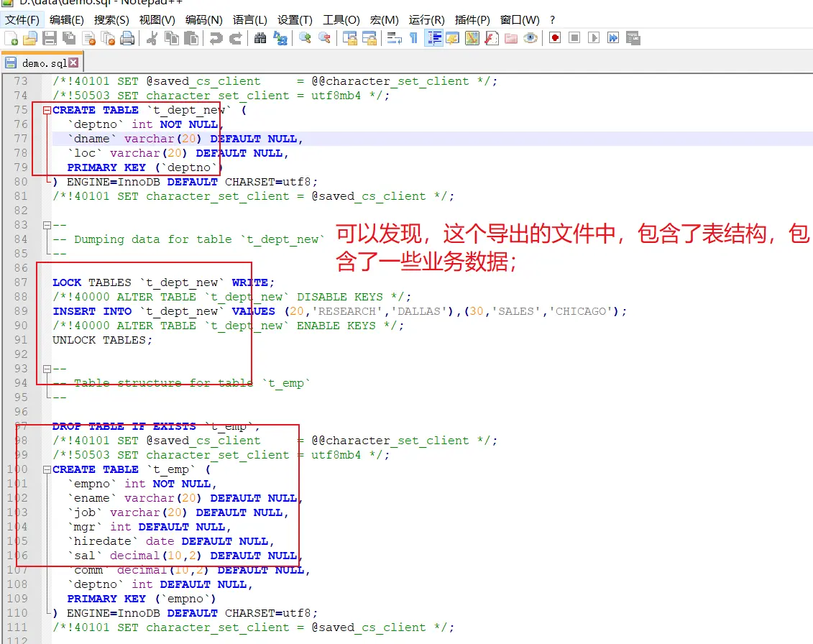813x644 pixels.
Task: Collapse CREATE TABLE t_dept_new fold marker
Action: click(x=47, y=110)
